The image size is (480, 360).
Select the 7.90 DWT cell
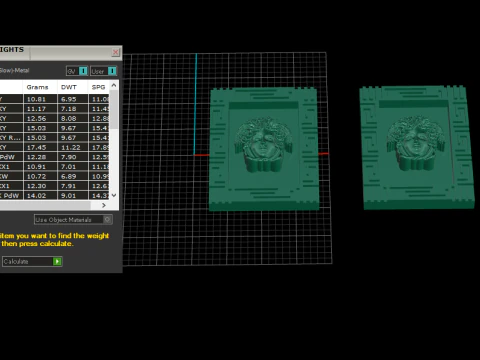pos(73,157)
